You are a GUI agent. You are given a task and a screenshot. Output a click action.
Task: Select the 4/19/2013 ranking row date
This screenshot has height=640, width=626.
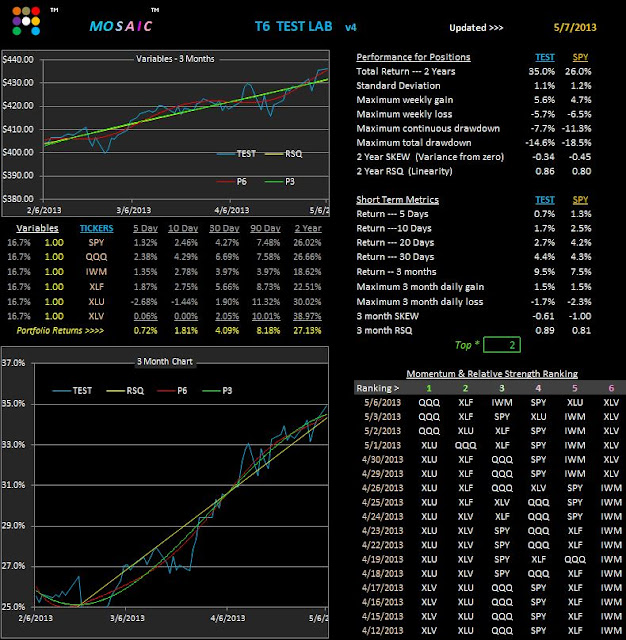(x=382, y=559)
